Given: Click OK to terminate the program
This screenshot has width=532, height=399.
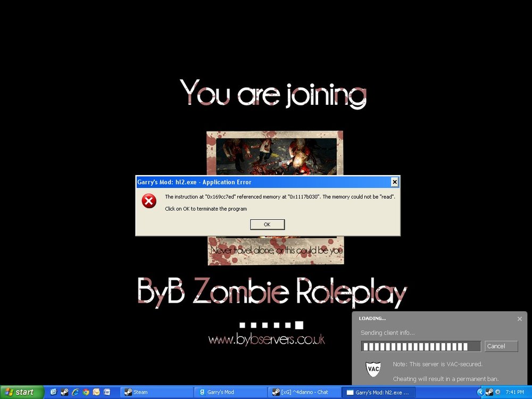Looking at the screenshot, I should pos(267,225).
